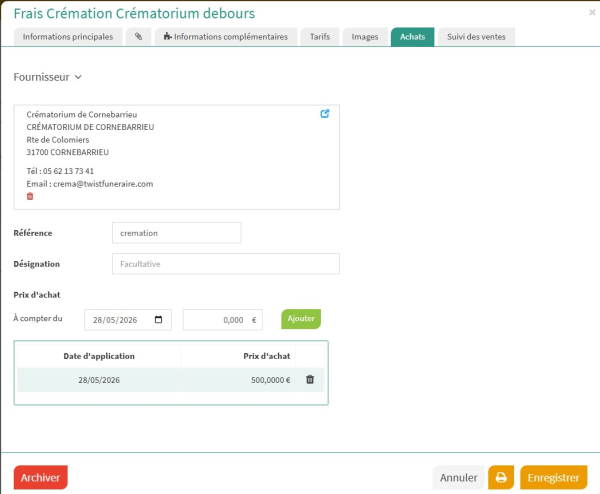Open the Images tab

click(365, 37)
